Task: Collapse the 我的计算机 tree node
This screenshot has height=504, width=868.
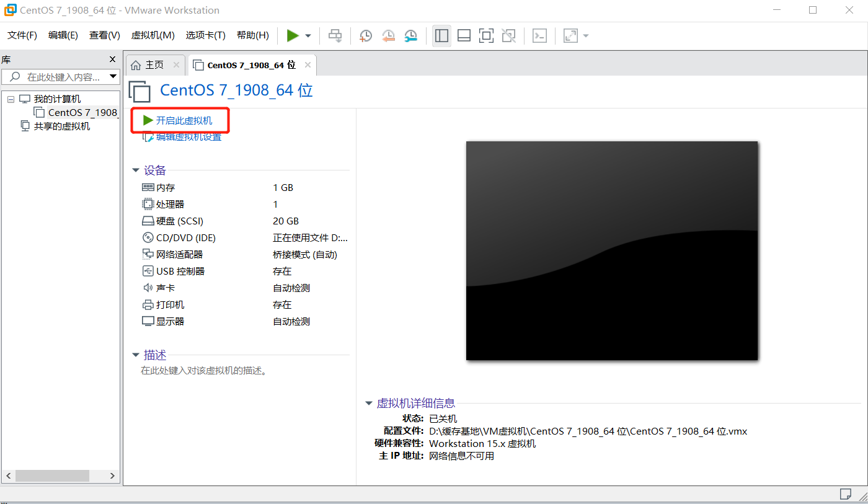Action: point(11,99)
